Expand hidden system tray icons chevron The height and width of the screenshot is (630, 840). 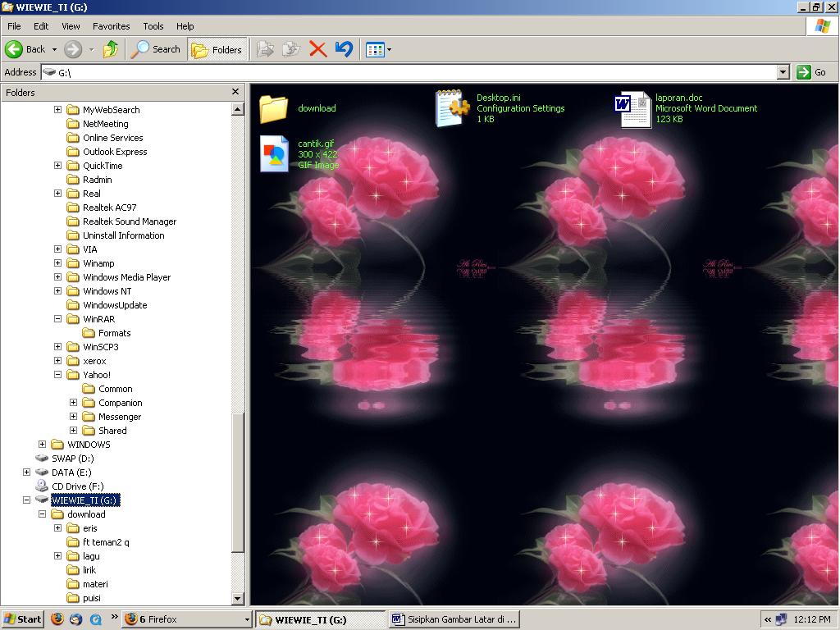coord(767,619)
